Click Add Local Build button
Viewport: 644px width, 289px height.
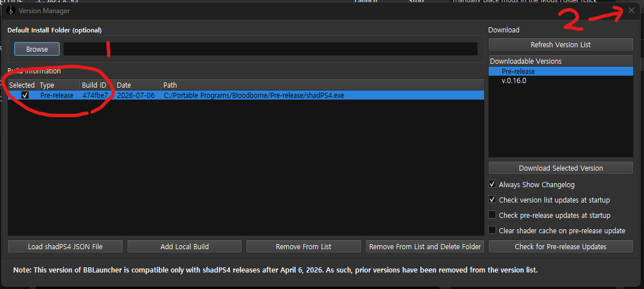pyautogui.click(x=184, y=246)
